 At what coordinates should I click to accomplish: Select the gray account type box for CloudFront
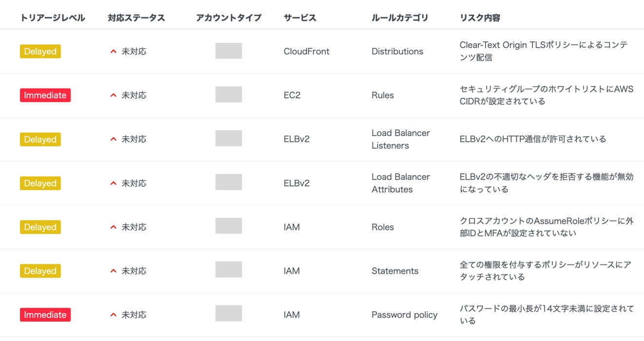coord(228,51)
